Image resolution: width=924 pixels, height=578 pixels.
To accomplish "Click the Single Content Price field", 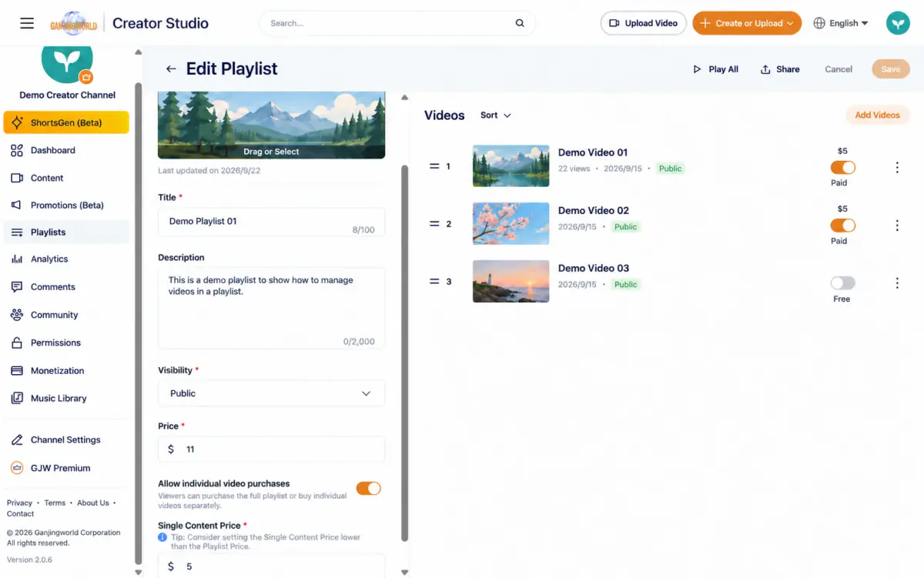I will tap(271, 566).
